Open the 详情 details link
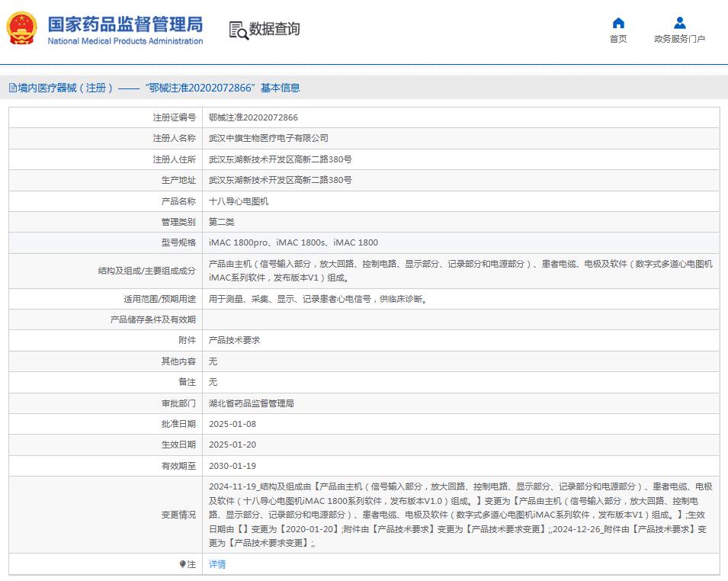The height and width of the screenshot is (581, 728). coord(216,563)
